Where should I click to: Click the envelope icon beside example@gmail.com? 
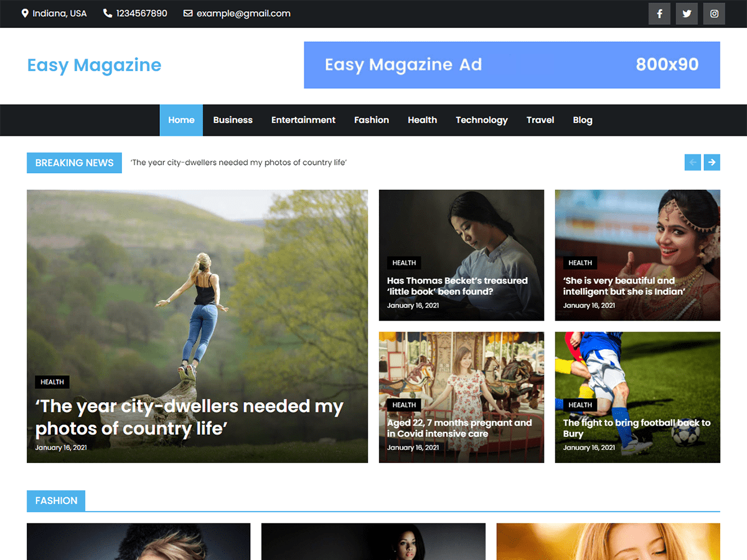point(187,13)
